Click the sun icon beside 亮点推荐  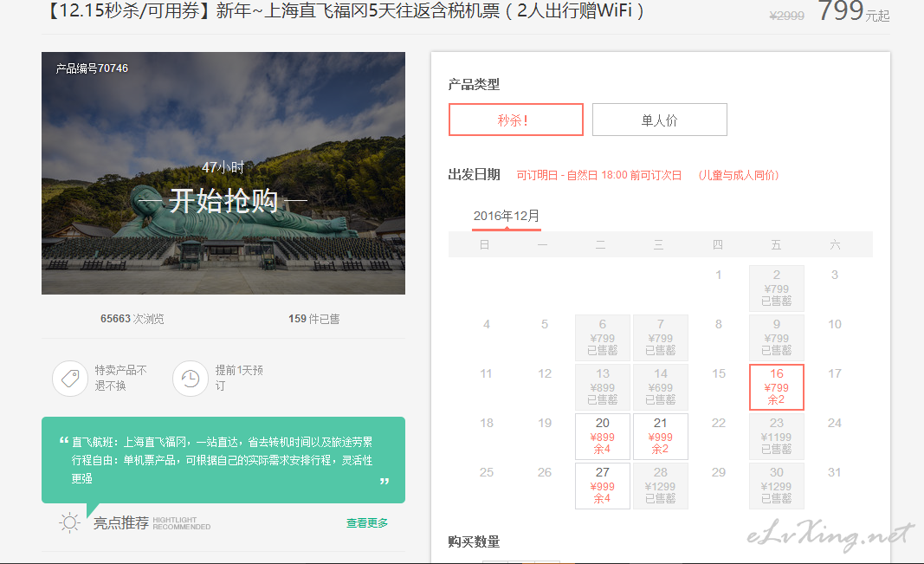pos(69,522)
